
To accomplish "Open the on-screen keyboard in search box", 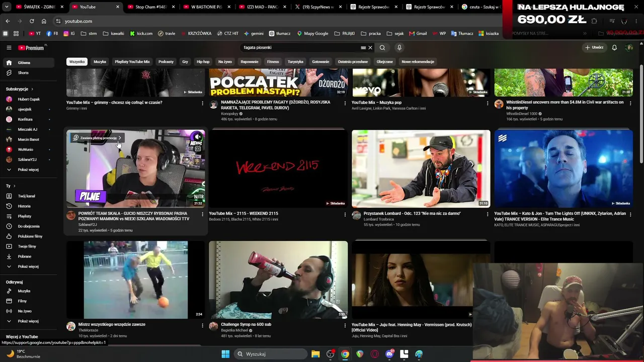I will click(363, 48).
